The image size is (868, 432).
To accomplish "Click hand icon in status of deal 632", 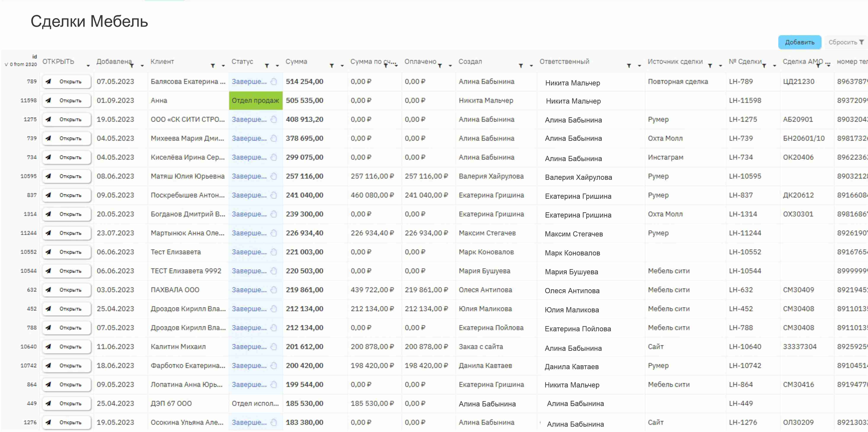I will point(274,290).
